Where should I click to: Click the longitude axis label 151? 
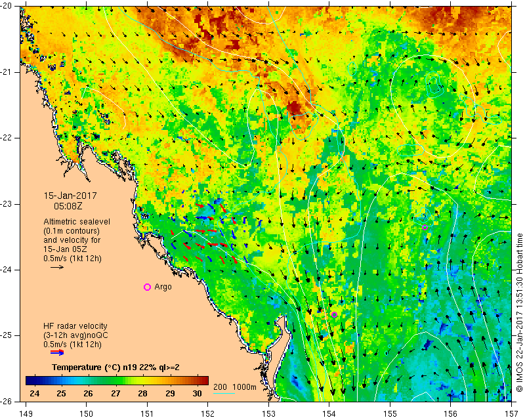(147, 414)
